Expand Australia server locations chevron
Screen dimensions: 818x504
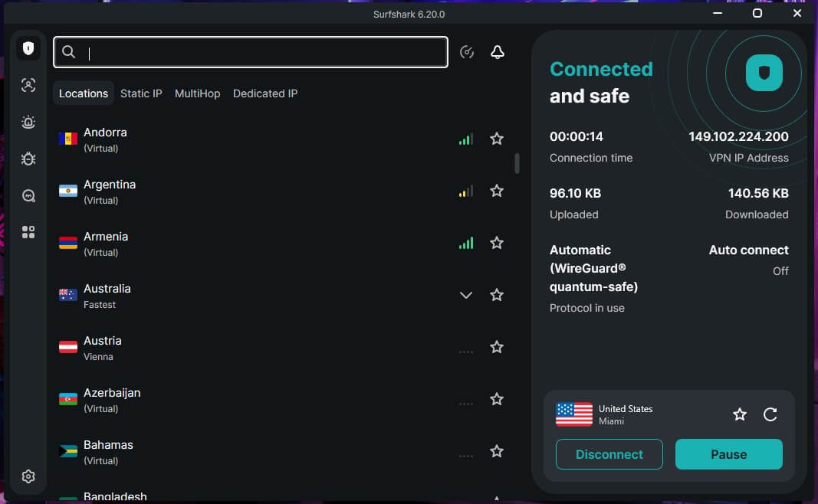466,296
